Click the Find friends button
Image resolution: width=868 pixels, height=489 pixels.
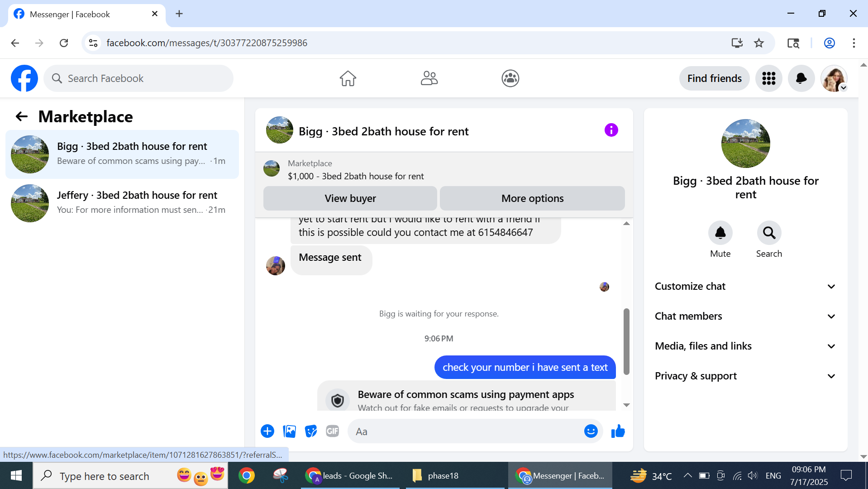(715, 78)
